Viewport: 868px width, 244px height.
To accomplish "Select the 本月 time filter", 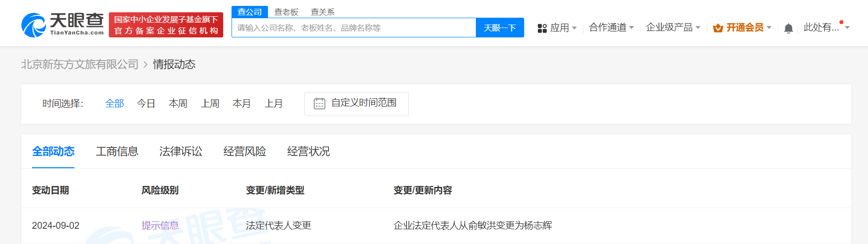I will click(x=241, y=104).
